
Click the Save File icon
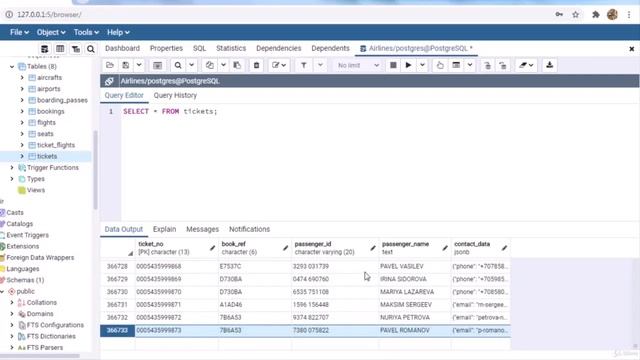click(126, 65)
